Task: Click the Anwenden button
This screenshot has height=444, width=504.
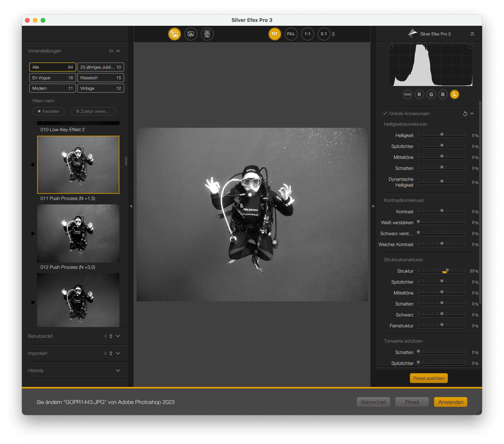Action: (x=451, y=402)
